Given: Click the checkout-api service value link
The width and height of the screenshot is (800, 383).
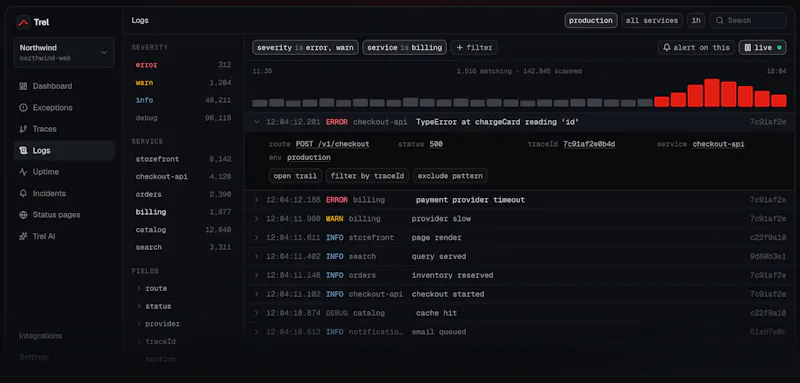Looking at the screenshot, I should pos(718,144).
